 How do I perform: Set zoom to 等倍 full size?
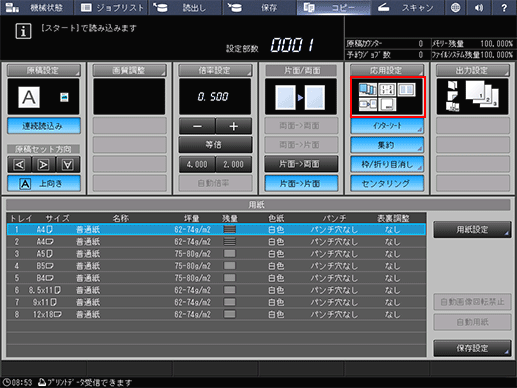pyautogui.click(x=215, y=145)
